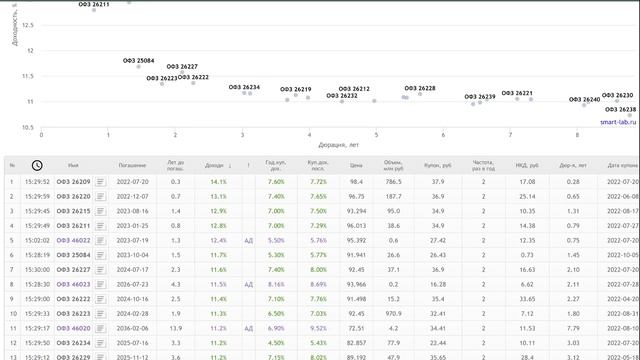Click volume value 970.9
This screenshot has height=360, width=640.
click(393, 314)
